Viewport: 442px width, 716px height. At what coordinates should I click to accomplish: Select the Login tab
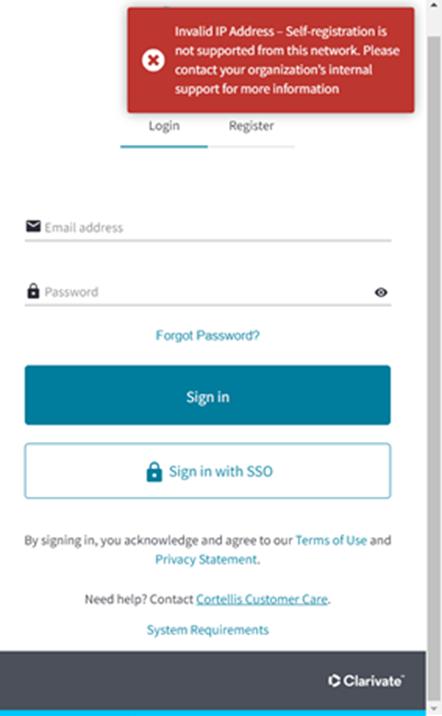pos(164,126)
